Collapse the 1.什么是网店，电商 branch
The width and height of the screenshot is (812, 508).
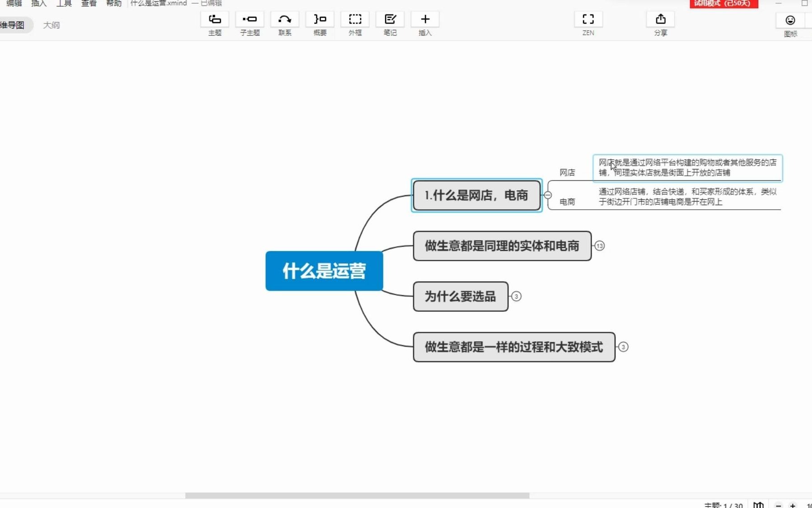click(x=548, y=195)
